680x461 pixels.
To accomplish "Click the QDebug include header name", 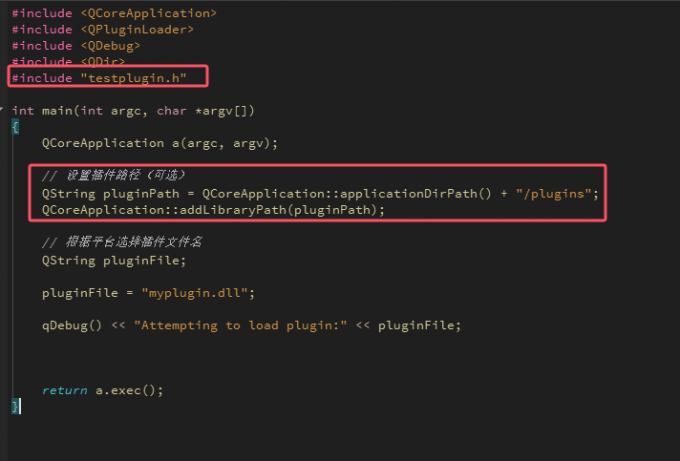I will click(110, 45).
